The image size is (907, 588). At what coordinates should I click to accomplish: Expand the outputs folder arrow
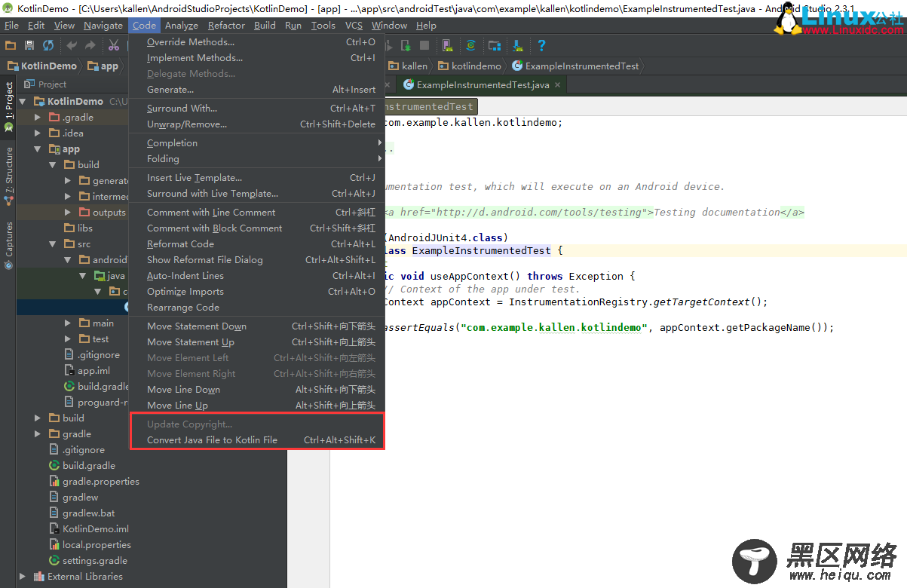click(x=68, y=213)
